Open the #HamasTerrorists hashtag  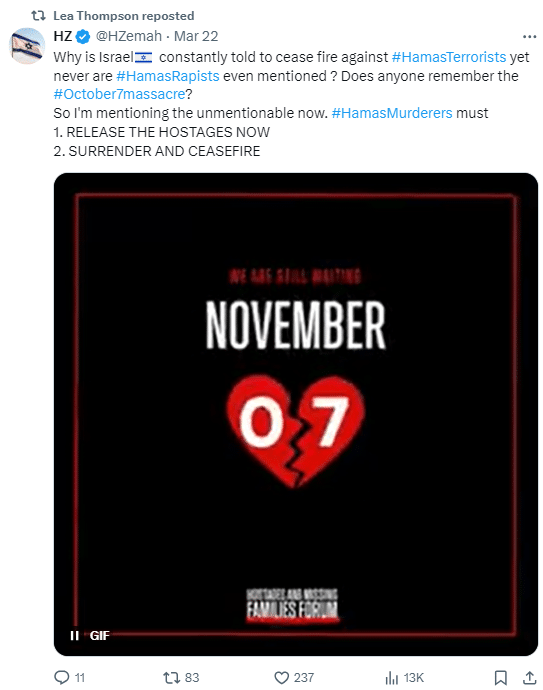(449, 57)
